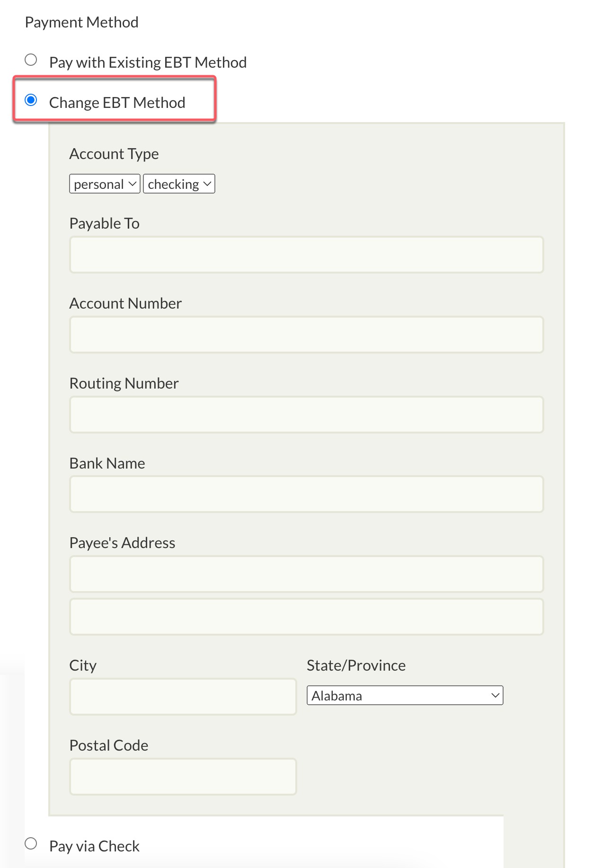Click the chevron arrow on the Alabama dropdown
Screen dimensions: 602x868
pos(495,696)
